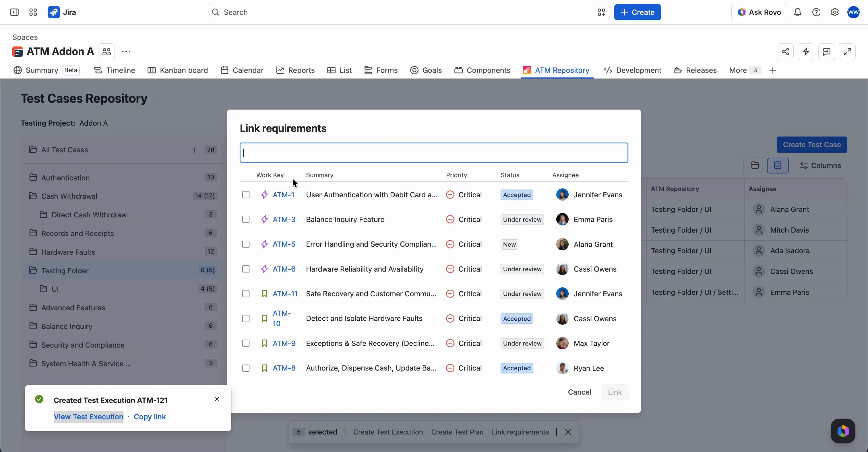Check the ATM-6 requirement checkbox
Image resolution: width=868 pixels, height=452 pixels.
(246, 269)
